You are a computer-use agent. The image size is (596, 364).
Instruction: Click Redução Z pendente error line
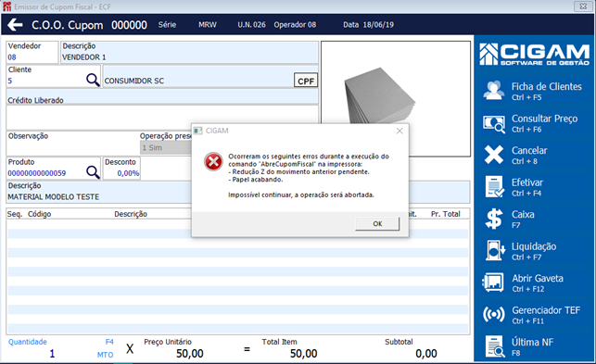click(298, 171)
